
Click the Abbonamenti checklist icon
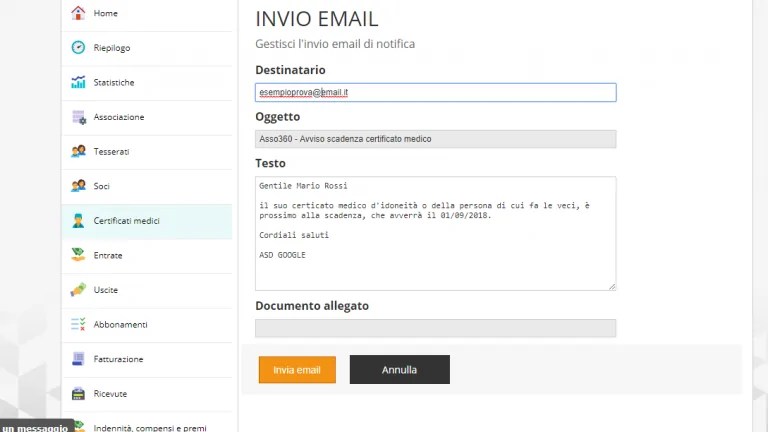tap(78, 324)
